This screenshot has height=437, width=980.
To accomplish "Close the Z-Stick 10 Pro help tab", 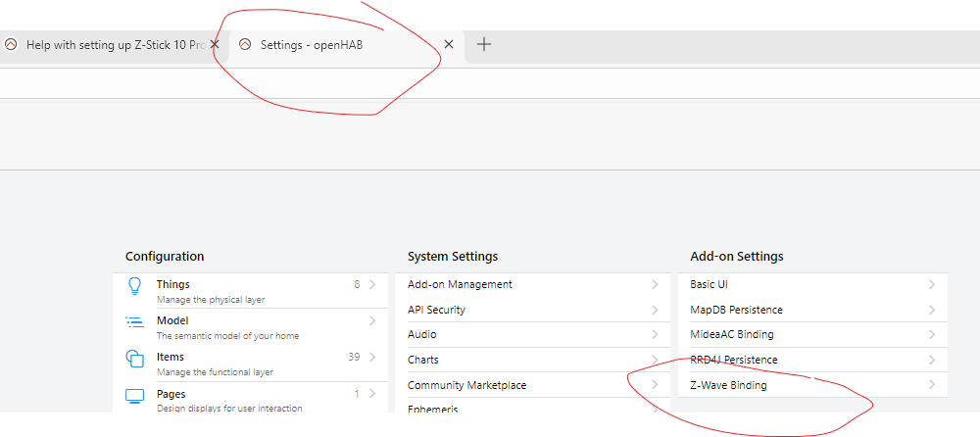I will click(x=215, y=44).
